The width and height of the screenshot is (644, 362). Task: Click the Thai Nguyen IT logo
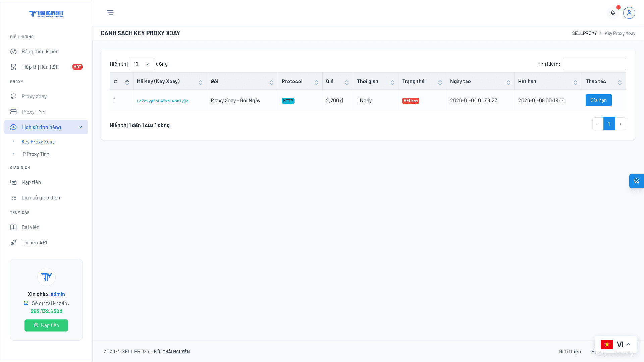coord(46,14)
